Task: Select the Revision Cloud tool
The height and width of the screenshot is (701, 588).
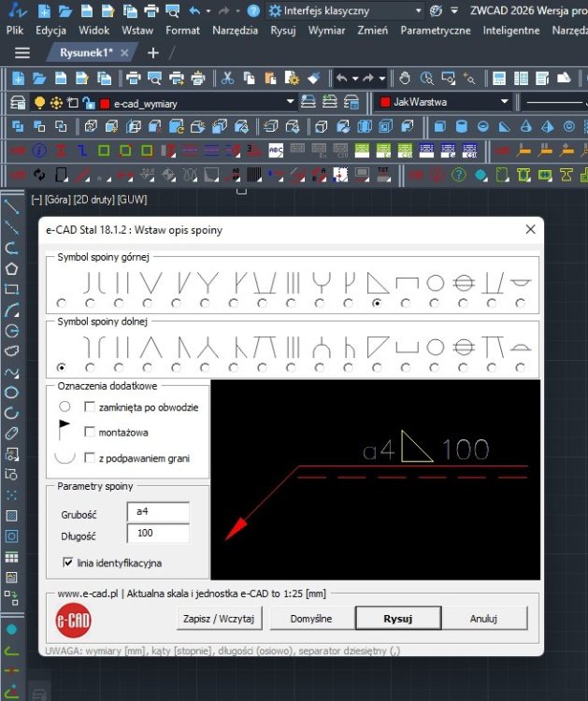Action: click(x=11, y=350)
